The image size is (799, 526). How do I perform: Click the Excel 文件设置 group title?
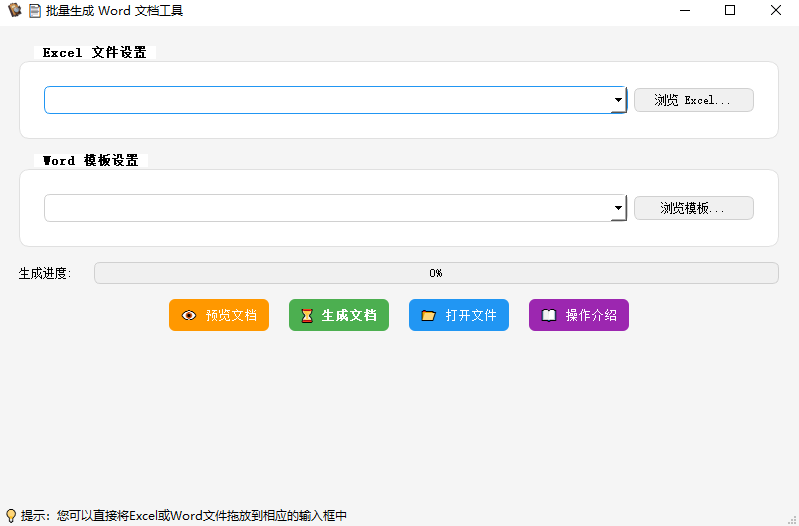click(95, 52)
